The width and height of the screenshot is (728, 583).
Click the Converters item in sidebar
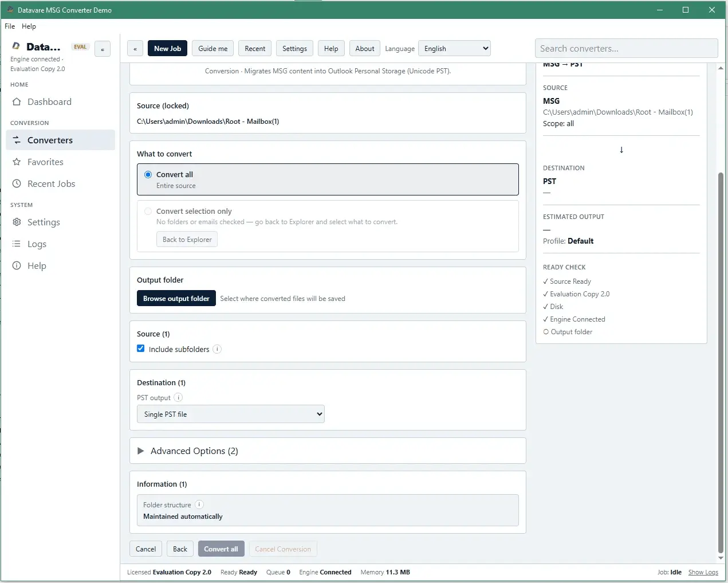(60, 140)
